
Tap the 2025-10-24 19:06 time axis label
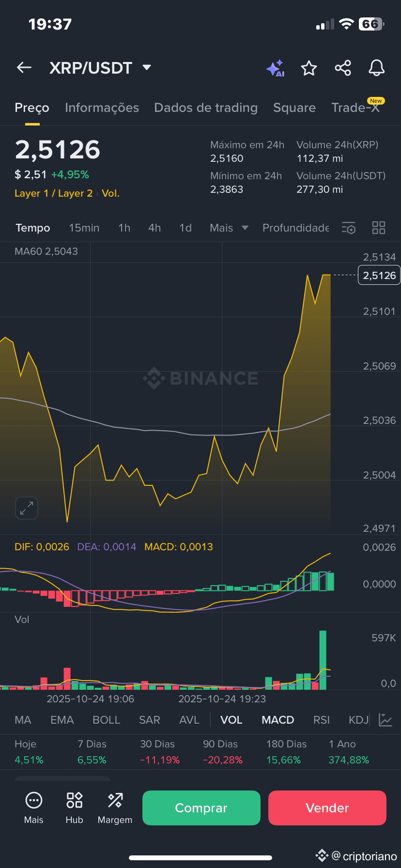click(91, 699)
